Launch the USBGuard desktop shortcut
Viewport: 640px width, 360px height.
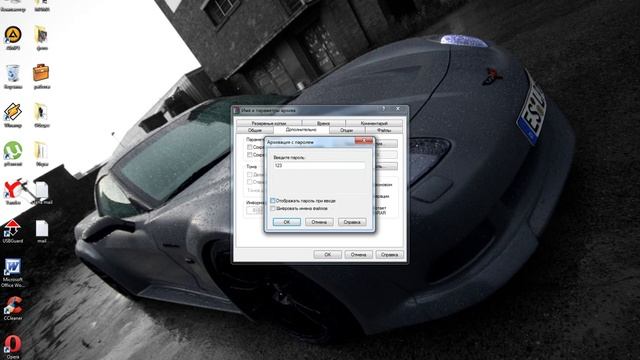click(x=13, y=231)
